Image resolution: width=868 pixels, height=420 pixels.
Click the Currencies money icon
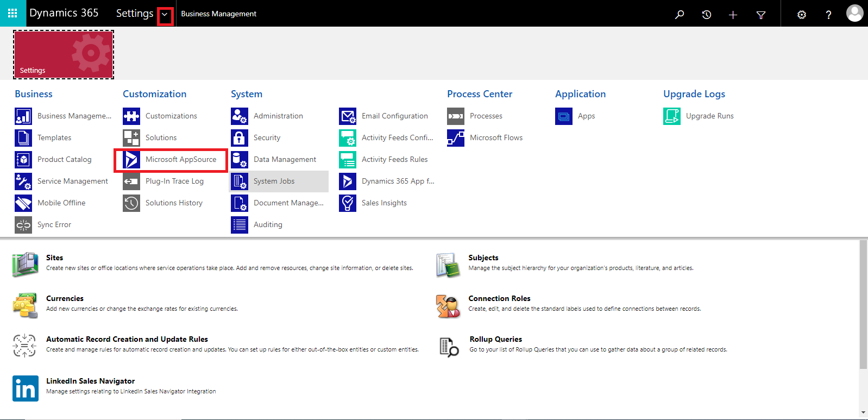[x=26, y=305]
